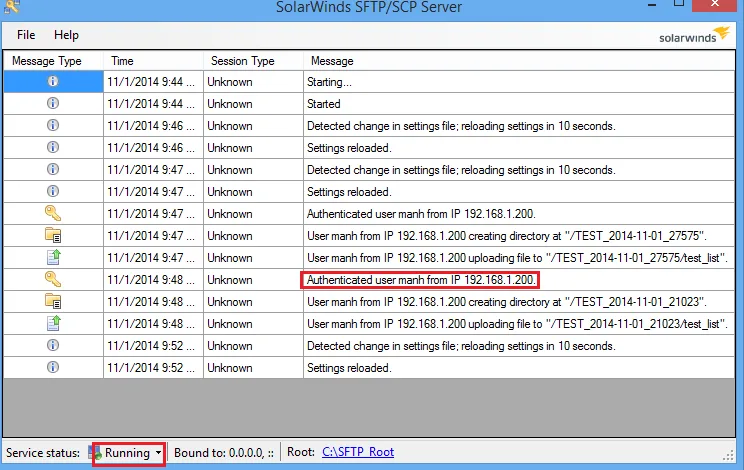This screenshot has width=744, height=470.
Task: Select the 'Started' message
Action: (323, 104)
